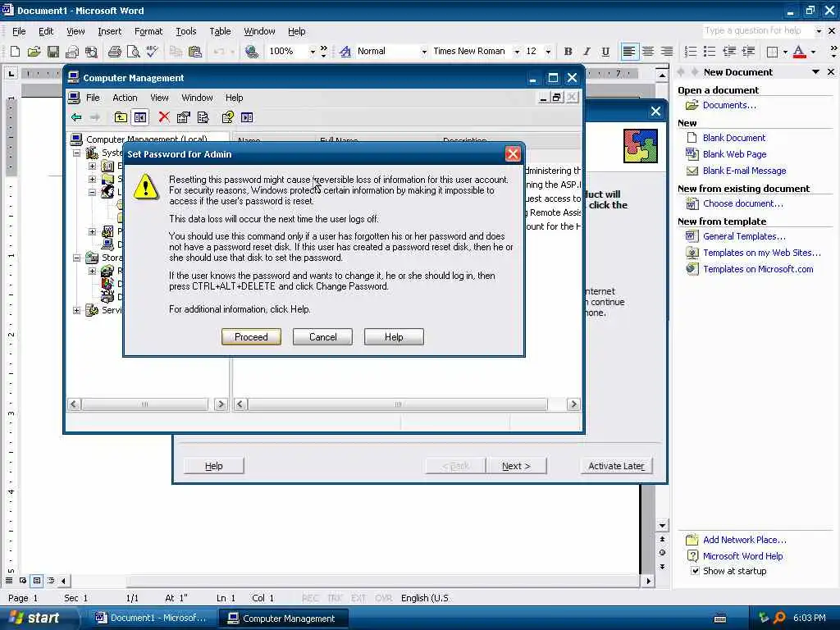
Task: Click the Increase Indent icon
Action: point(748,52)
